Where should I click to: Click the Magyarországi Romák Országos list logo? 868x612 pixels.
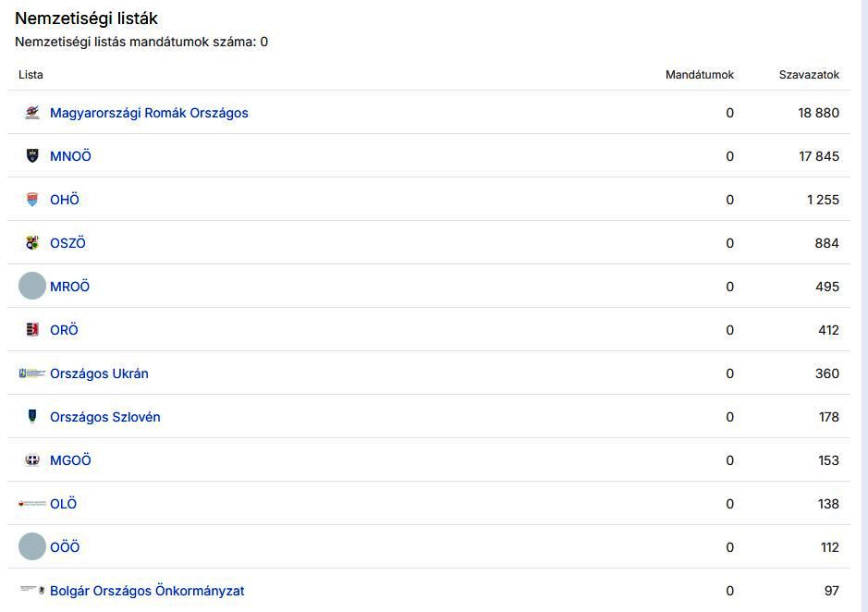point(32,113)
